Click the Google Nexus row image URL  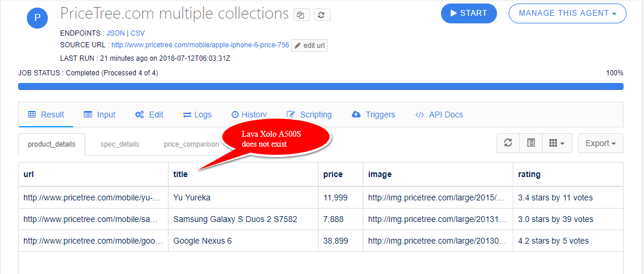tap(438, 241)
